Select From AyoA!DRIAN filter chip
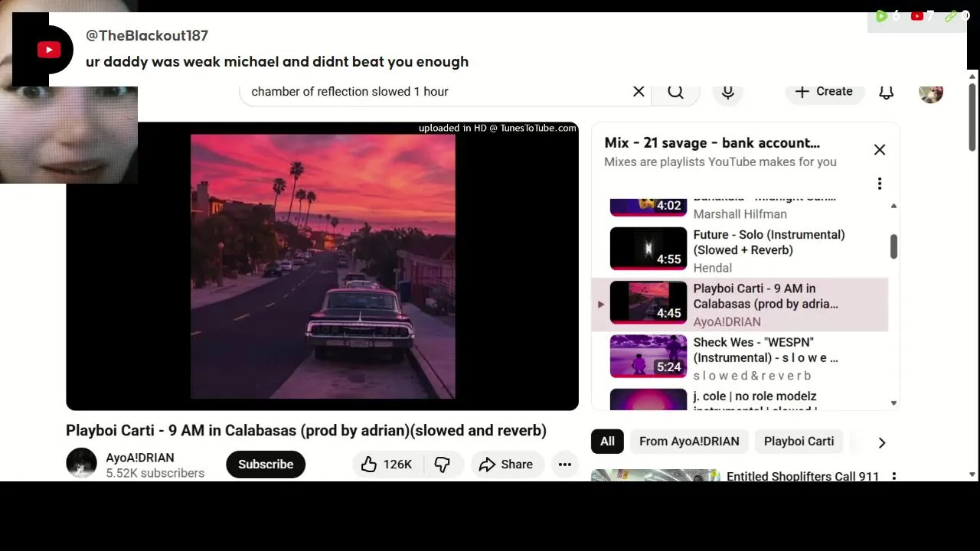Viewport: 980px width, 551px height. [689, 442]
